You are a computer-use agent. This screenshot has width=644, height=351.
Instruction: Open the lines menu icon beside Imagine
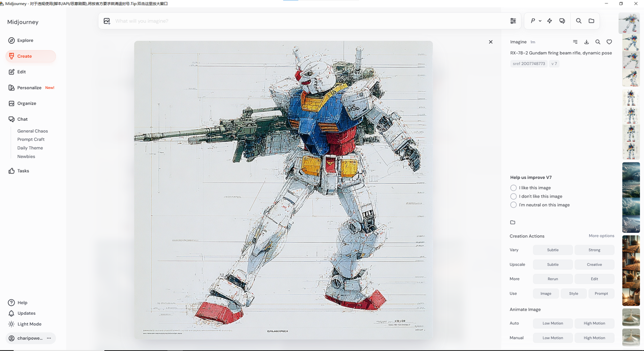point(575,42)
